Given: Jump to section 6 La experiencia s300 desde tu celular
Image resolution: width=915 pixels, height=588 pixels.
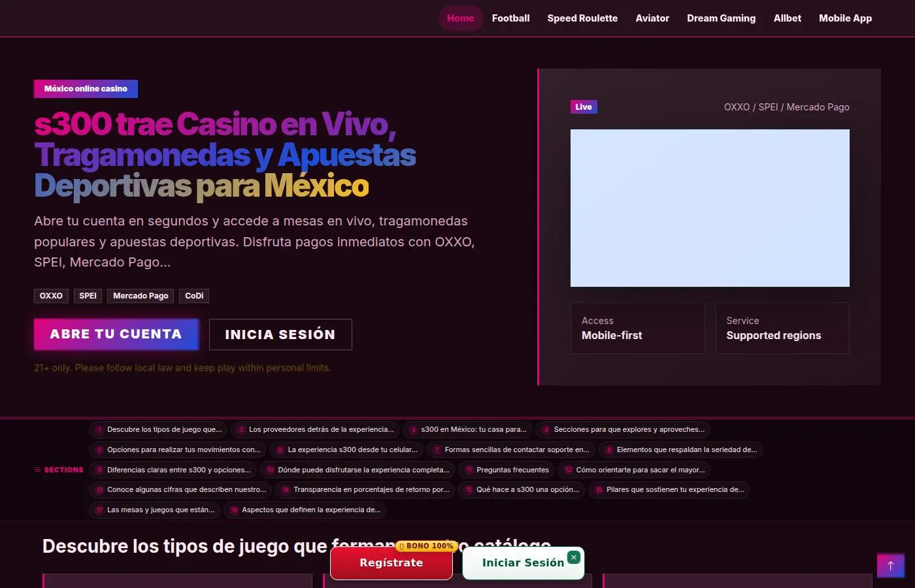Looking at the screenshot, I should point(346,450).
